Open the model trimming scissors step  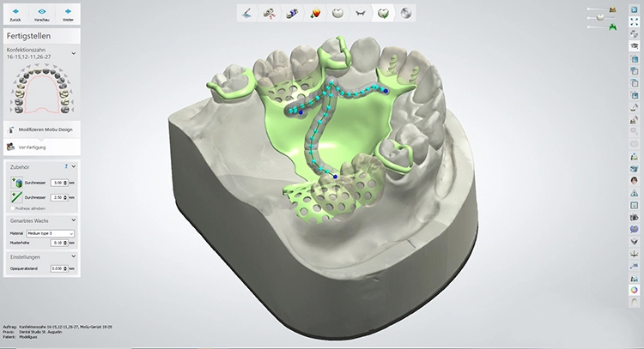click(x=269, y=13)
